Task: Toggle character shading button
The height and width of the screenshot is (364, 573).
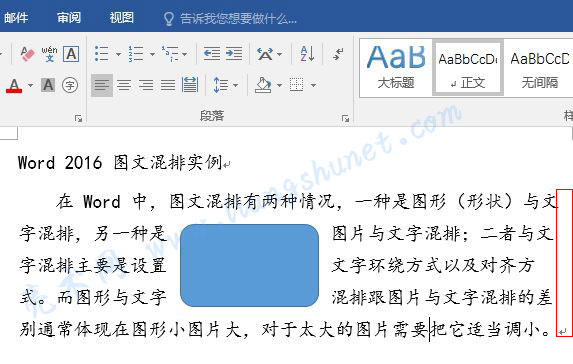Action: (48, 85)
